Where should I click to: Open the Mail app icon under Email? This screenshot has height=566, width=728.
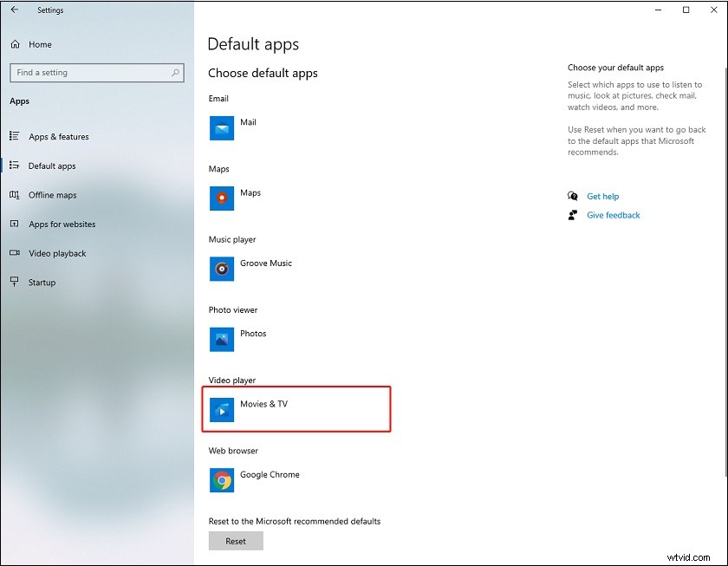222,127
